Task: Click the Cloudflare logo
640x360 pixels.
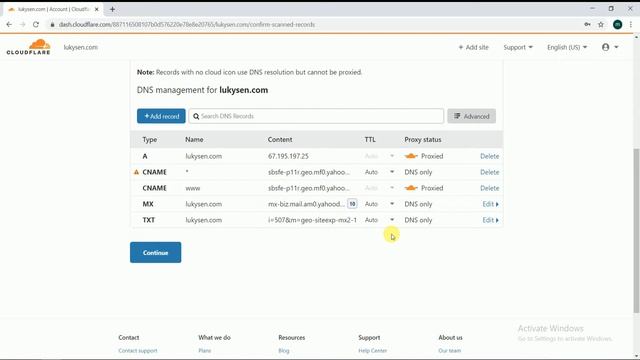Action: click(x=29, y=47)
